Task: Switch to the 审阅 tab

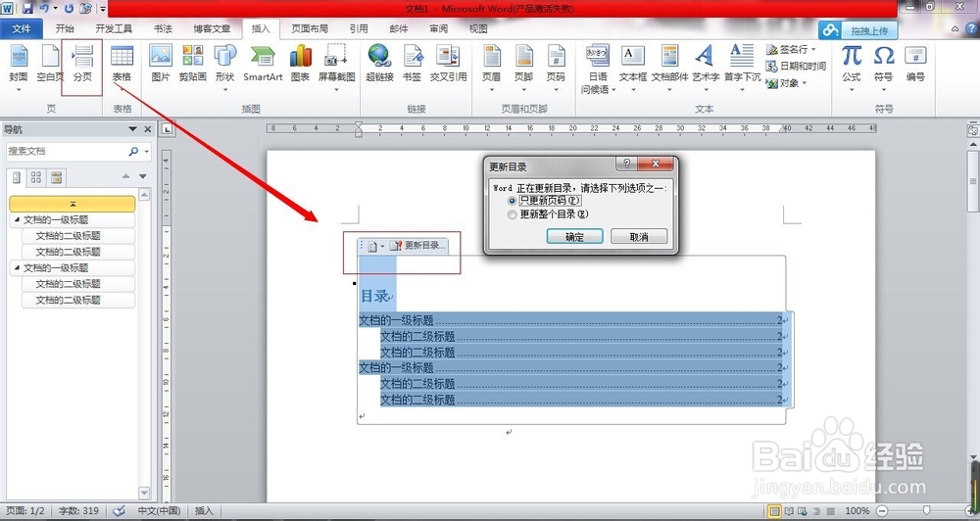Action: (x=439, y=28)
